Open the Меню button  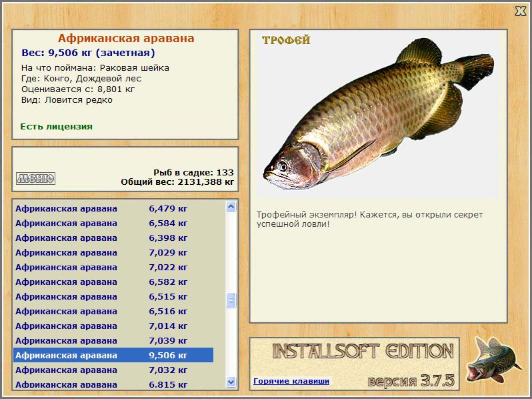tap(35, 178)
